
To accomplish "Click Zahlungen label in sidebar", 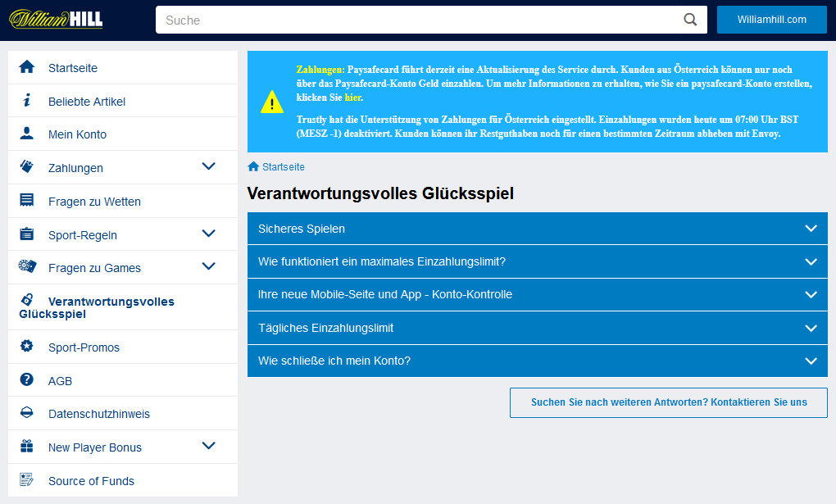I will coord(75,168).
